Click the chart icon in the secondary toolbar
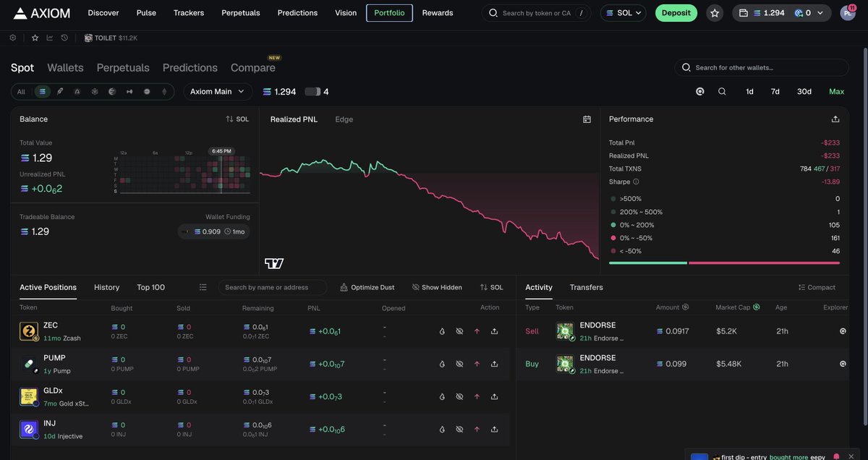 [50, 38]
